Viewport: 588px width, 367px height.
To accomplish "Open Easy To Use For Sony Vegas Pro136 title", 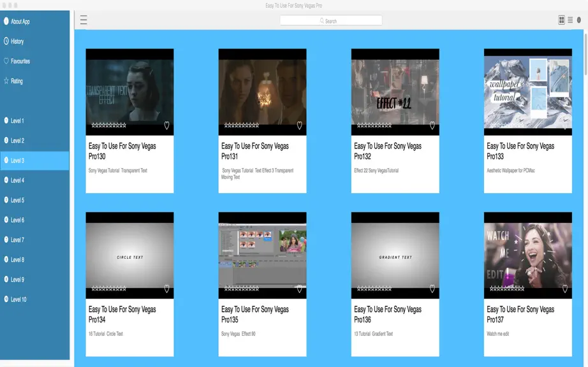I will [387, 314].
